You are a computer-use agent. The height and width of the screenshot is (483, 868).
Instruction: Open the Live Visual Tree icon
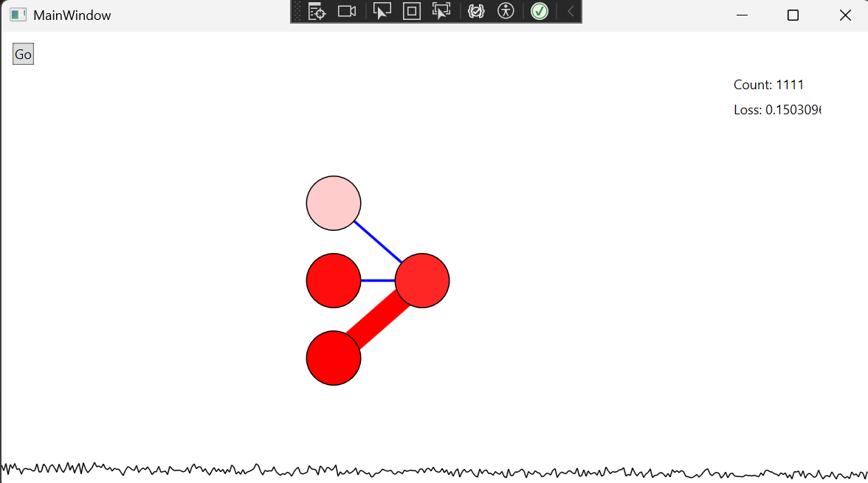pos(317,11)
